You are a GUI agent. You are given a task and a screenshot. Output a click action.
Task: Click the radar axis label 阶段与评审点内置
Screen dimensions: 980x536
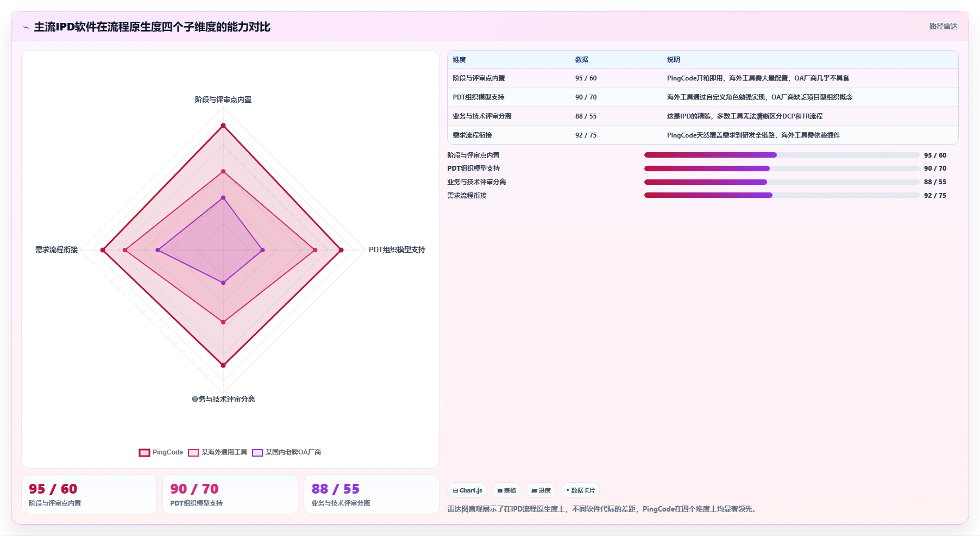[223, 99]
